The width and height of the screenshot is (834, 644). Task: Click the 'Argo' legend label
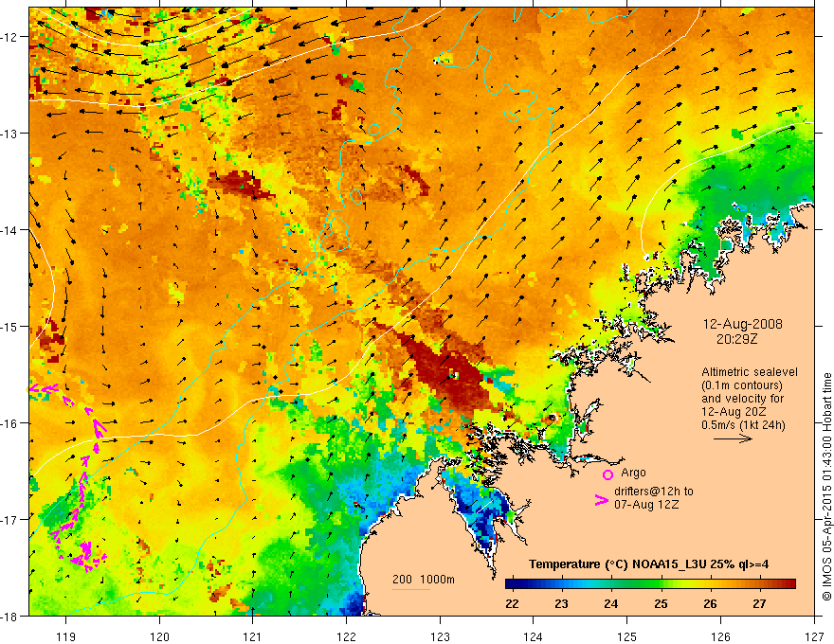[633, 473]
